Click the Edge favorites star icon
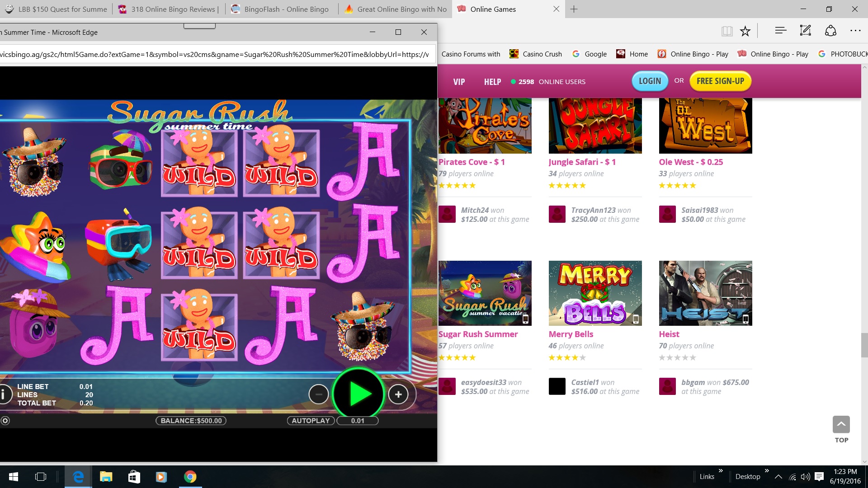Viewport: 868px width, 488px height. [x=745, y=31]
